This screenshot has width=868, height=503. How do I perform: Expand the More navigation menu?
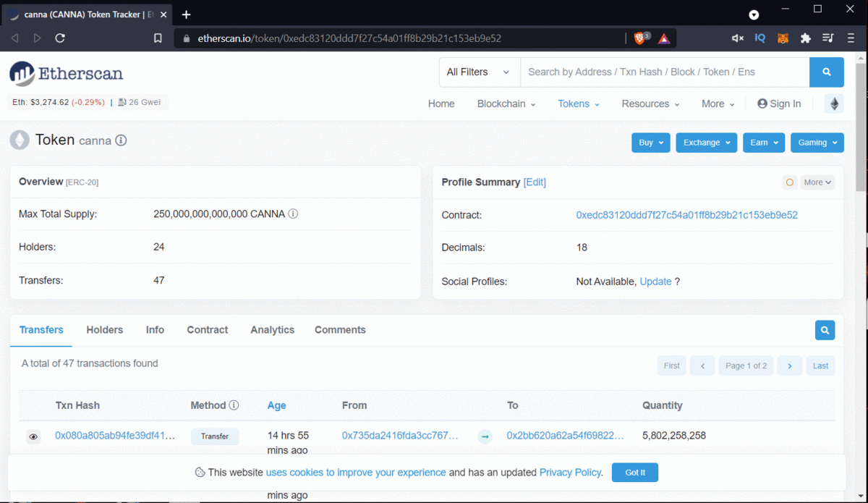[718, 103]
